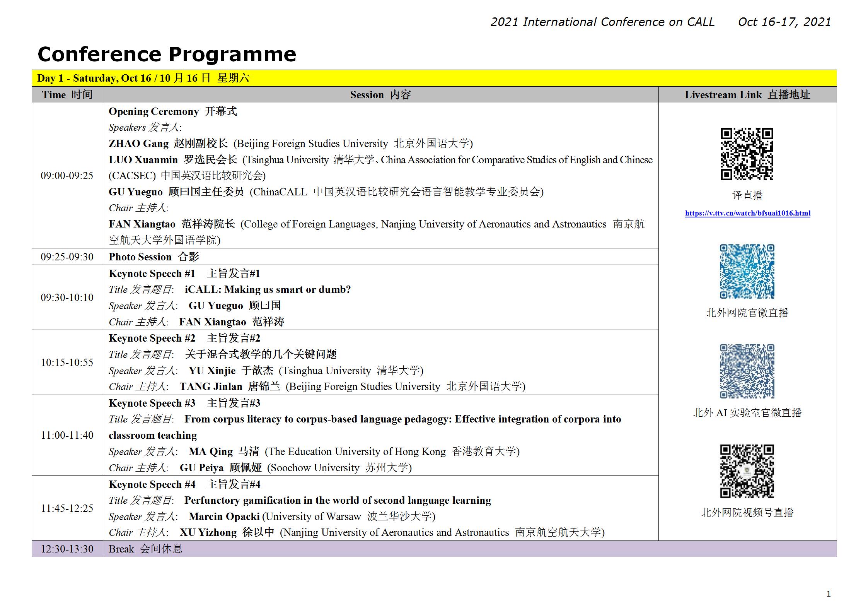This screenshot has width=868, height=614.
Task: Click the blue 北外网院官微直播 QR code
Action: pyautogui.click(x=747, y=271)
